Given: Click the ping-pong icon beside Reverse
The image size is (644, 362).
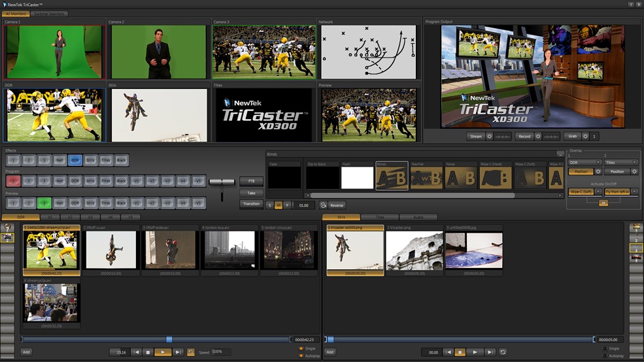Looking at the screenshot, I should (323, 205).
